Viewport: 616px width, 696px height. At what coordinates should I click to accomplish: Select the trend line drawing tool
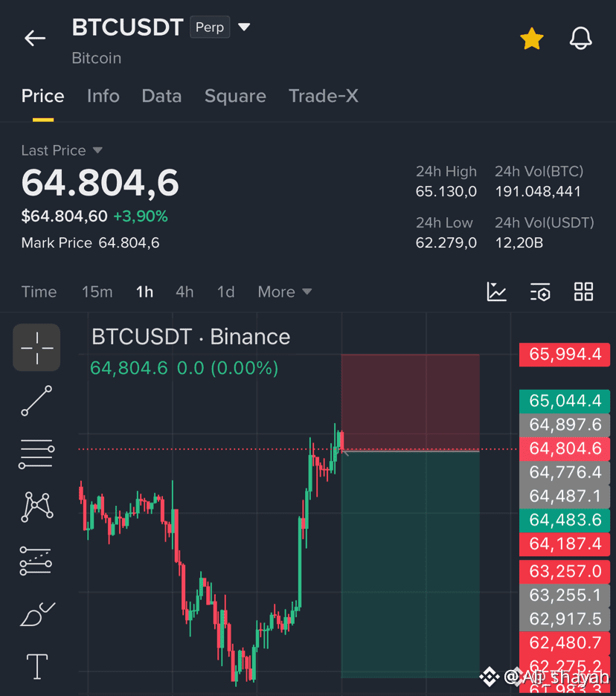click(x=36, y=401)
